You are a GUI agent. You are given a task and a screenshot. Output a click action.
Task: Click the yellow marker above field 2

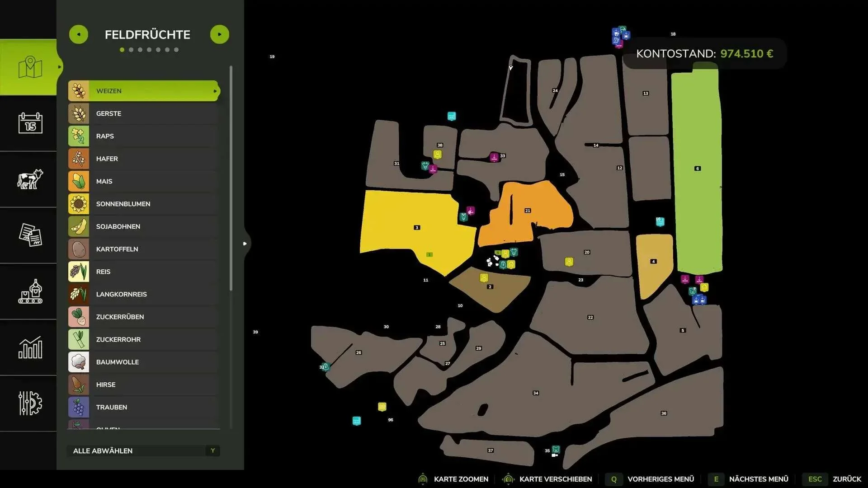[x=484, y=278]
